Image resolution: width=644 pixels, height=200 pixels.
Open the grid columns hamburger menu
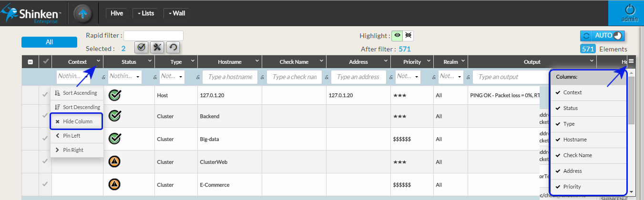pos(631,61)
